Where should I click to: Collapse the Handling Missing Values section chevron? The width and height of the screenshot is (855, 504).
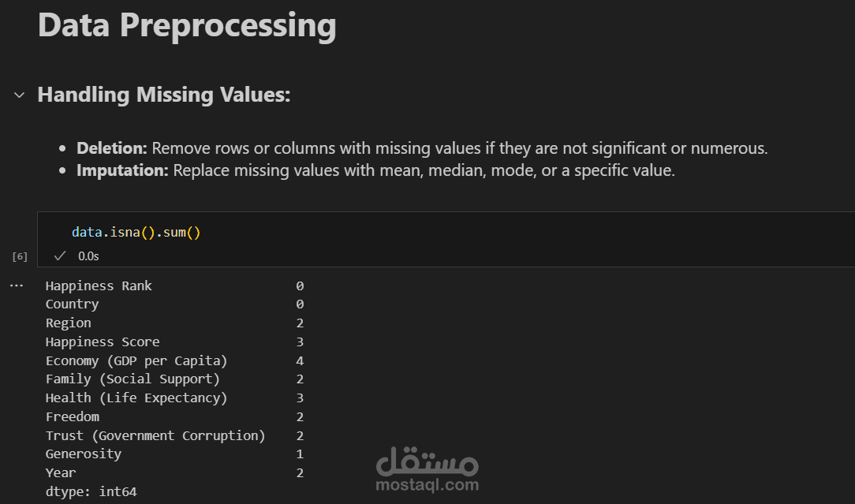click(19, 95)
